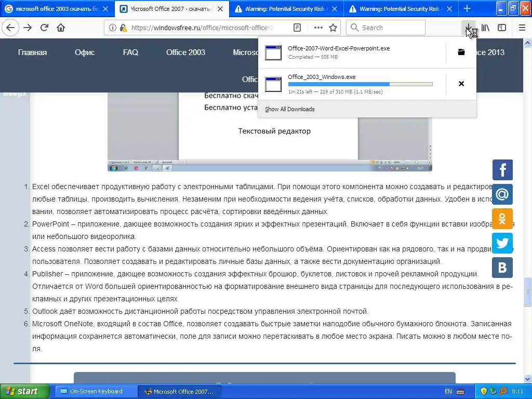This screenshot has width=532, height=399.
Task: Open containing folder for Office-2007 download
Action: pyautogui.click(x=461, y=52)
